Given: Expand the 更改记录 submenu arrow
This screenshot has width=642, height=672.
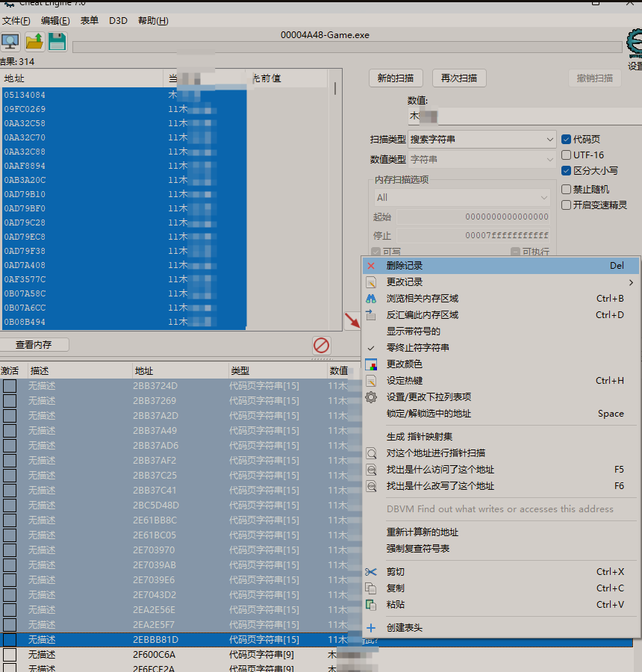Looking at the screenshot, I should click(631, 282).
